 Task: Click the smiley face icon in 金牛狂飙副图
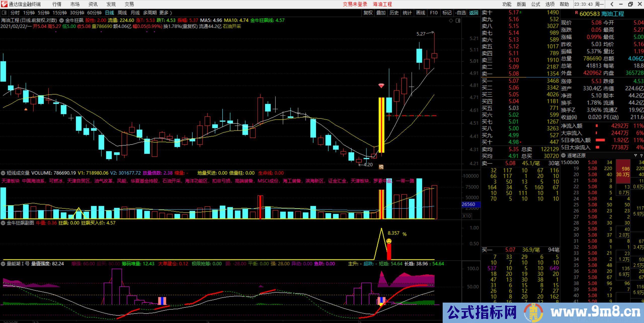[389, 241]
